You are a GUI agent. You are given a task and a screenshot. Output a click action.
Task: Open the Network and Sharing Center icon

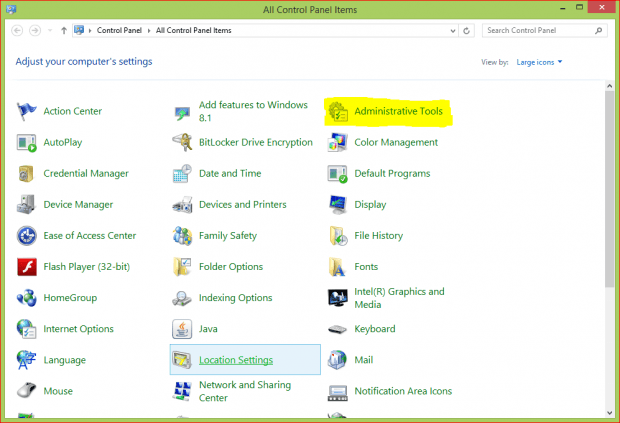pos(182,391)
